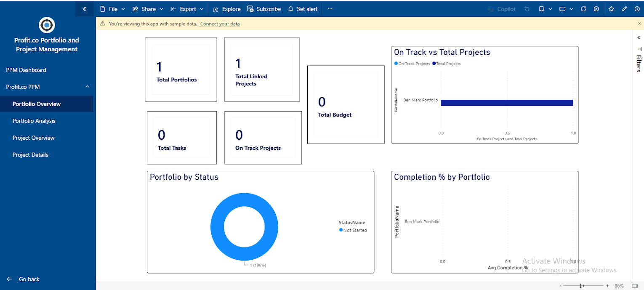644x290 pixels.
Task: Open the Export dropdown
Action: 187,9
